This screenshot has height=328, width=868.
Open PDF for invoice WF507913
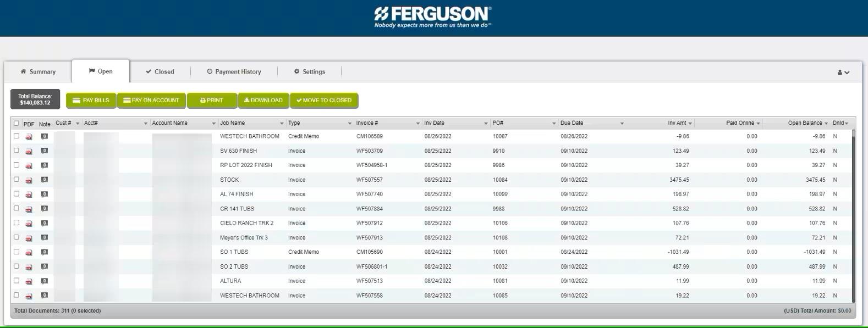tap(29, 238)
